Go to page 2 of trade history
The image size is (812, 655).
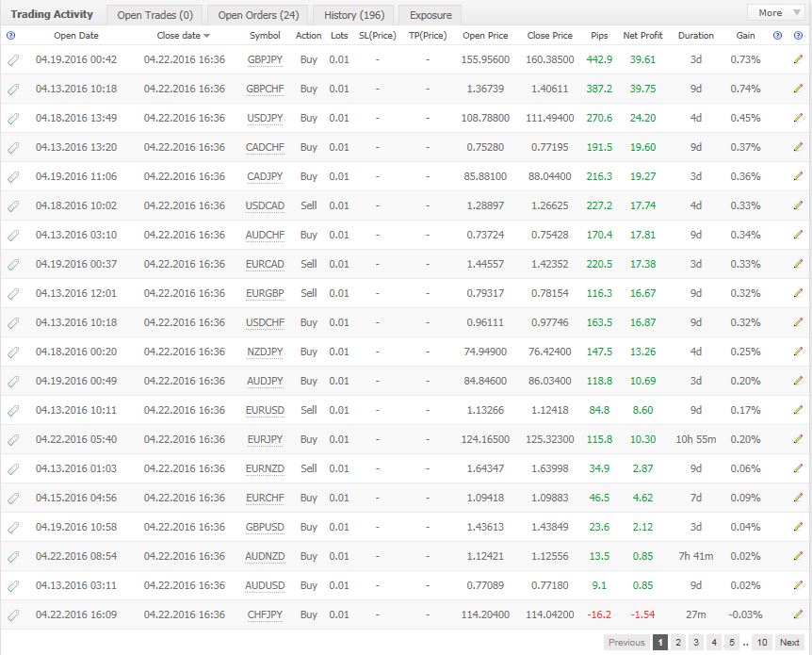click(x=677, y=643)
